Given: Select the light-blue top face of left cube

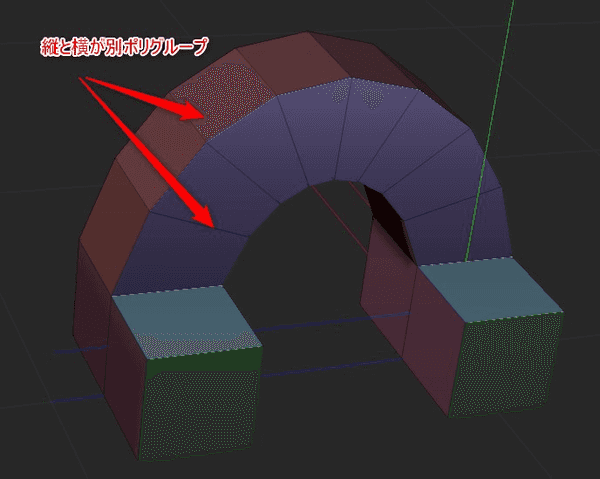Looking at the screenshot, I should 188,321.
